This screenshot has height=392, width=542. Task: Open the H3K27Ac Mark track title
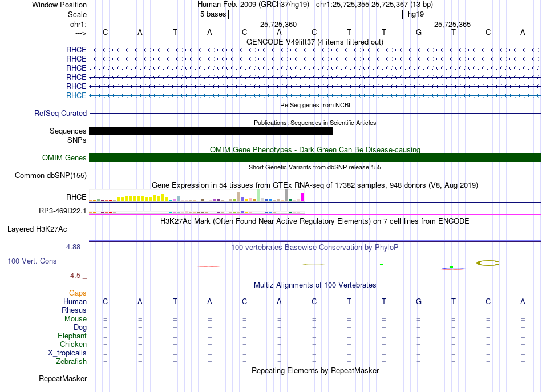tap(315, 221)
